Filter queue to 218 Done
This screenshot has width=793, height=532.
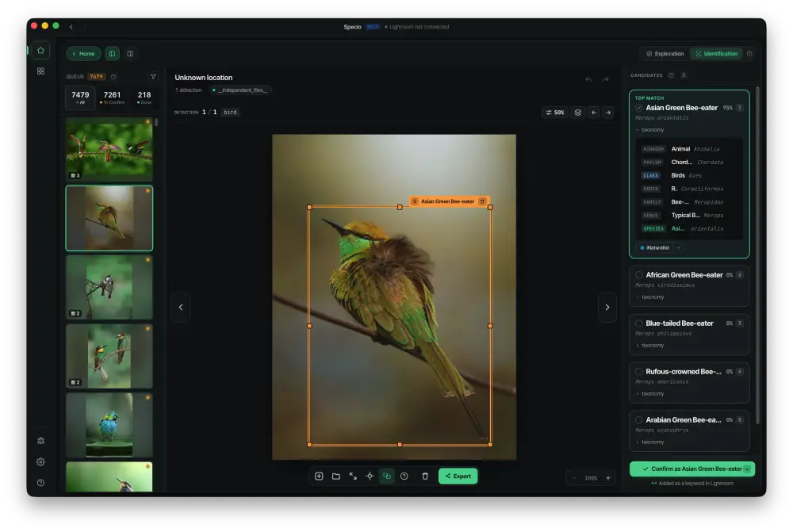144,98
